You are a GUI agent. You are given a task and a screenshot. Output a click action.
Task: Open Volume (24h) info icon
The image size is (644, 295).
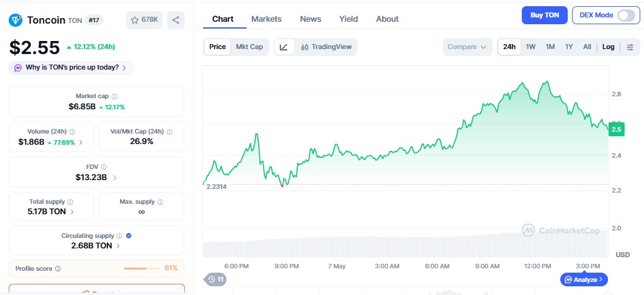pos(73,132)
